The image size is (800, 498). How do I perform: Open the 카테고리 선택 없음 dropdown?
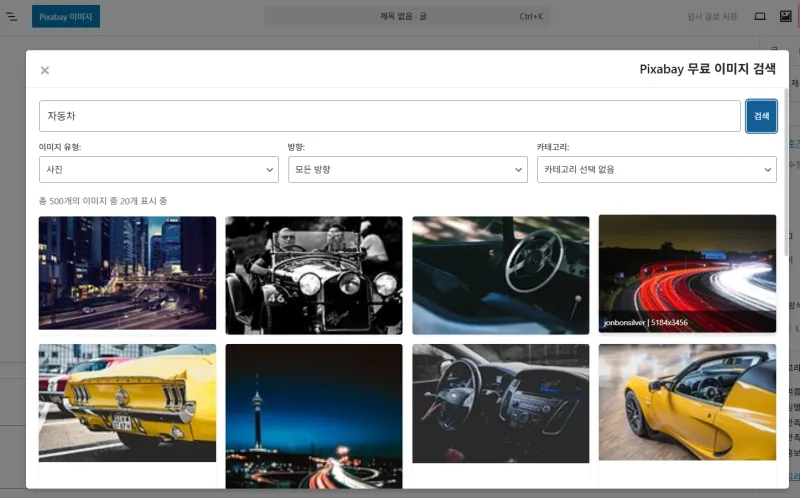(656, 170)
